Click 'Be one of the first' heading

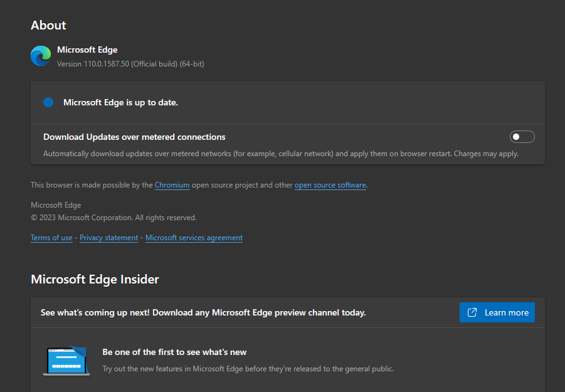click(x=174, y=352)
